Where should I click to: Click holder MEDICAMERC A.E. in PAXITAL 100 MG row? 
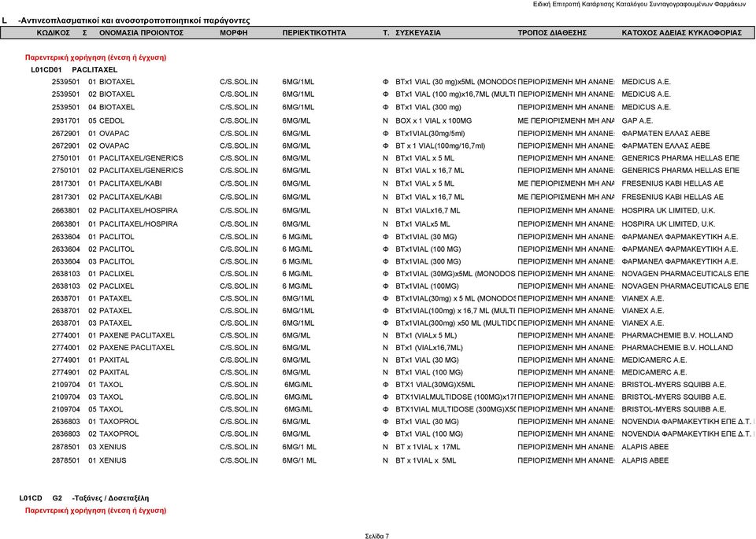point(654,372)
